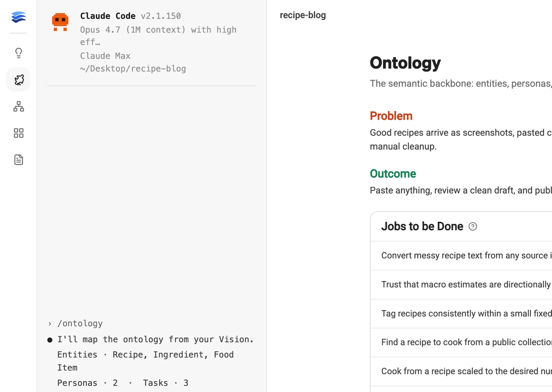Select the puzzle-piece Ontology sidebar icon
Screen dimensions: 552x392
[19, 79]
